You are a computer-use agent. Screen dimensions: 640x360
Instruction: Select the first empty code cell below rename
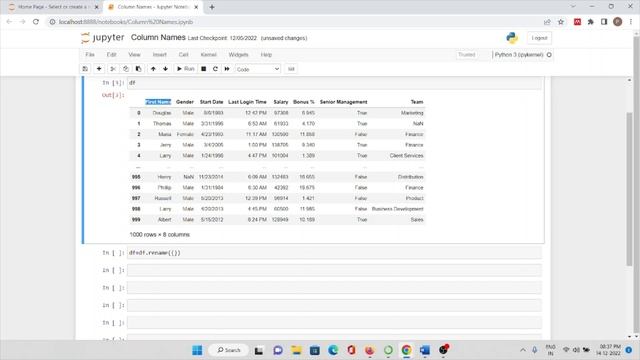click(x=334, y=270)
